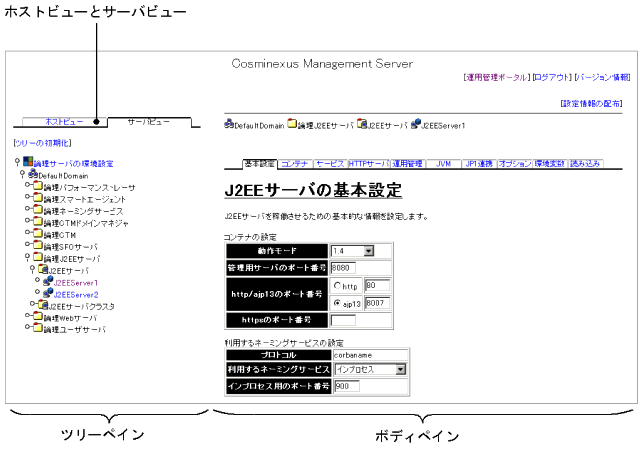Click the 論理SFOサーバ folder icon
The image size is (640, 456).
[38, 245]
